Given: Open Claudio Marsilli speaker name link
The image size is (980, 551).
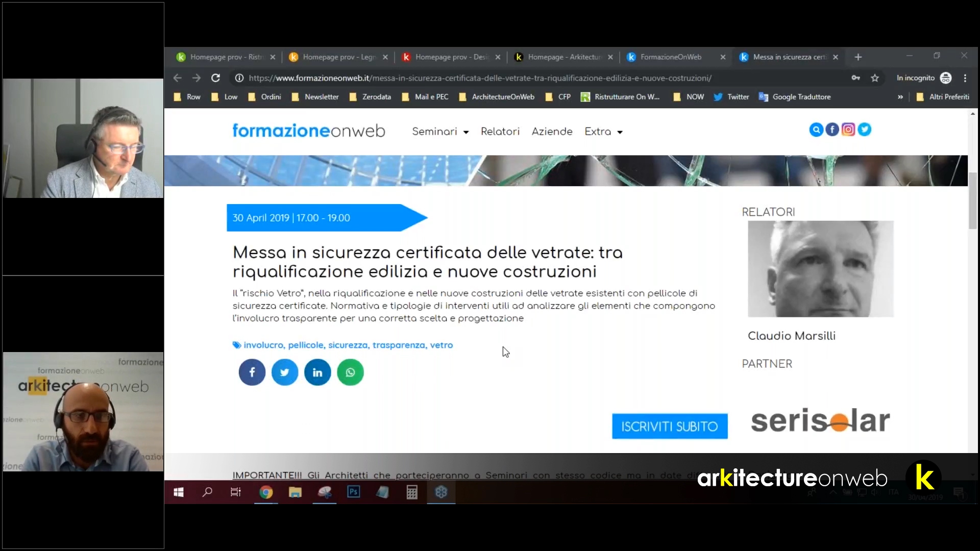Looking at the screenshot, I should [x=792, y=336].
